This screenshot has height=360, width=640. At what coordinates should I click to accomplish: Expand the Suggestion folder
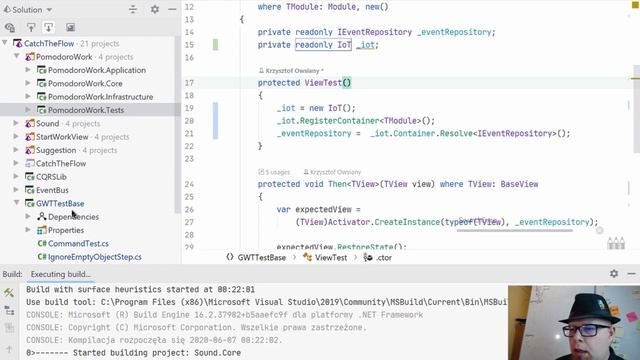click(16, 150)
